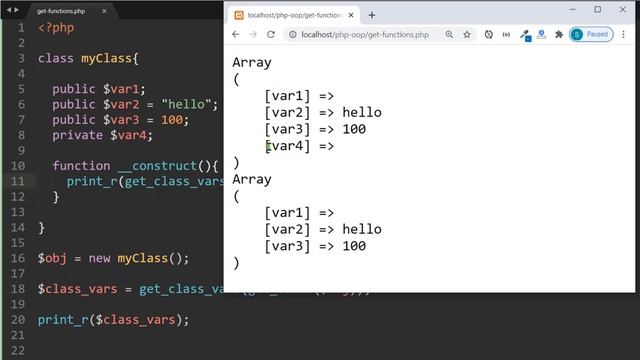Open the circular sync extension icon
Image resolution: width=640 pixels, height=360 pixels.
[489, 35]
